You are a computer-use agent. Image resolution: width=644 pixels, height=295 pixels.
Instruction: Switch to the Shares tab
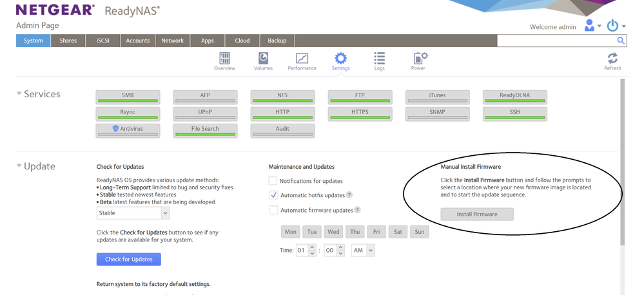68,41
